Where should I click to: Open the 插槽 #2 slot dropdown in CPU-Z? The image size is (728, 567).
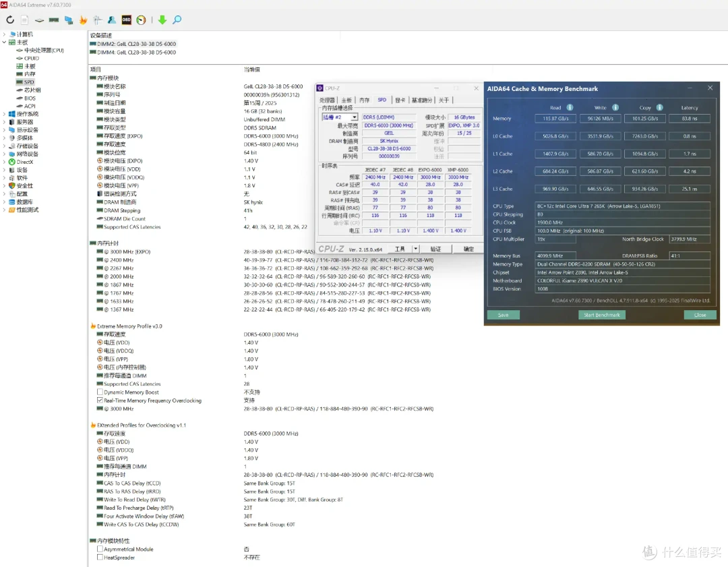click(x=355, y=117)
